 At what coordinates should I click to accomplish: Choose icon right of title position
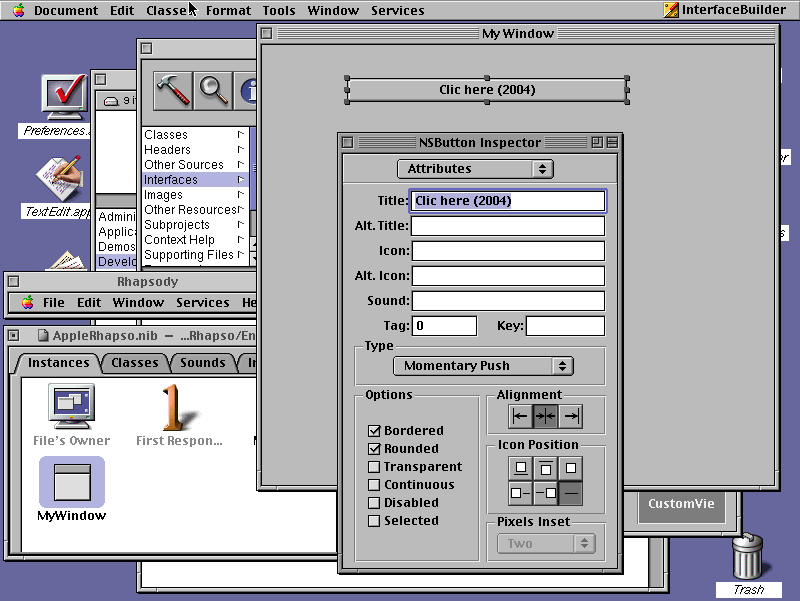(545, 493)
